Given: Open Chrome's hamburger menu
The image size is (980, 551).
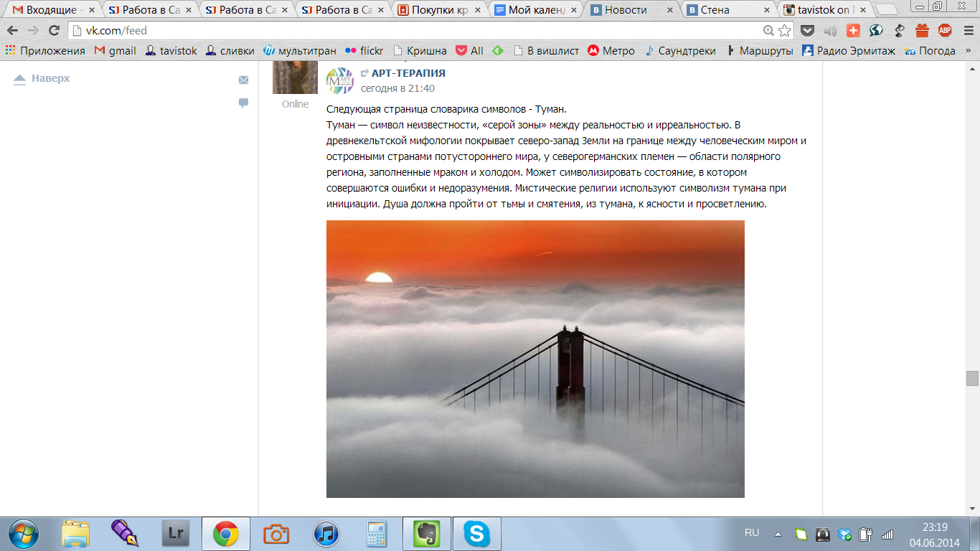Looking at the screenshot, I should pyautogui.click(x=967, y=31).
